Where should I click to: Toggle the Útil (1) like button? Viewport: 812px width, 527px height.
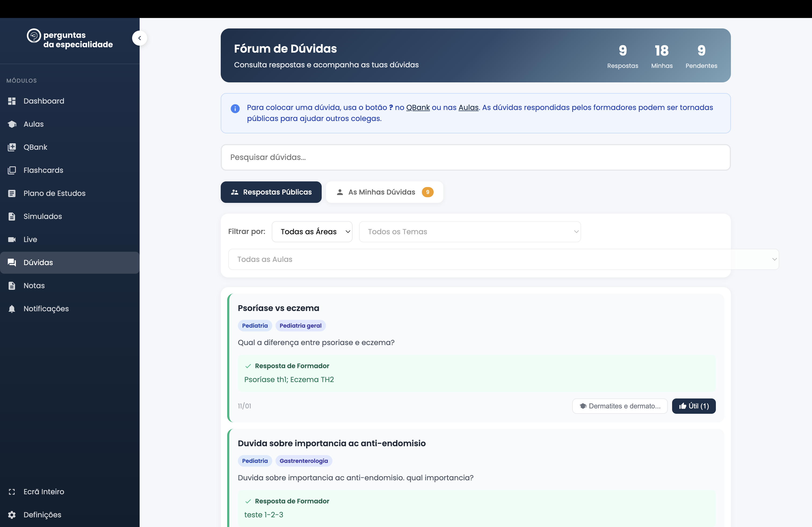pos(694,406)
